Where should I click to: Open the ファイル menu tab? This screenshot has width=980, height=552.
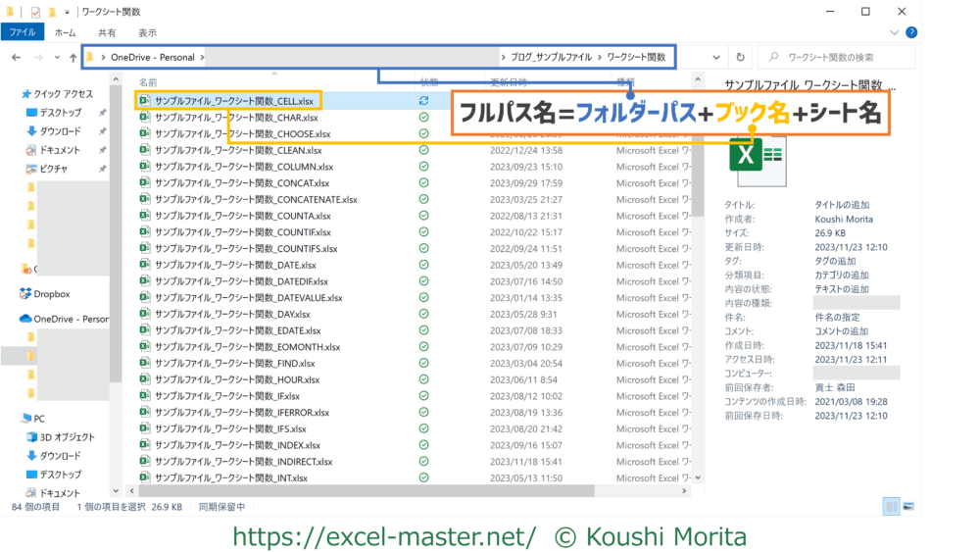click(24, 32)
